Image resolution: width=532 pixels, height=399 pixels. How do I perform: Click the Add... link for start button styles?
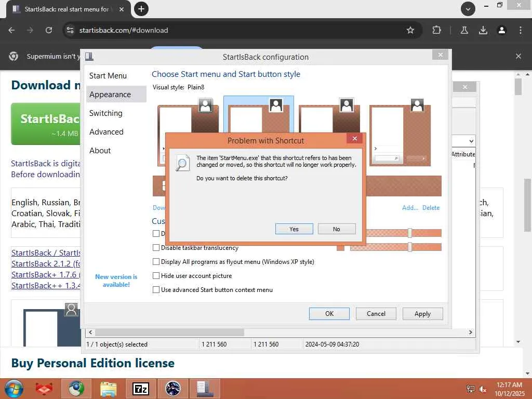point(410,208)
